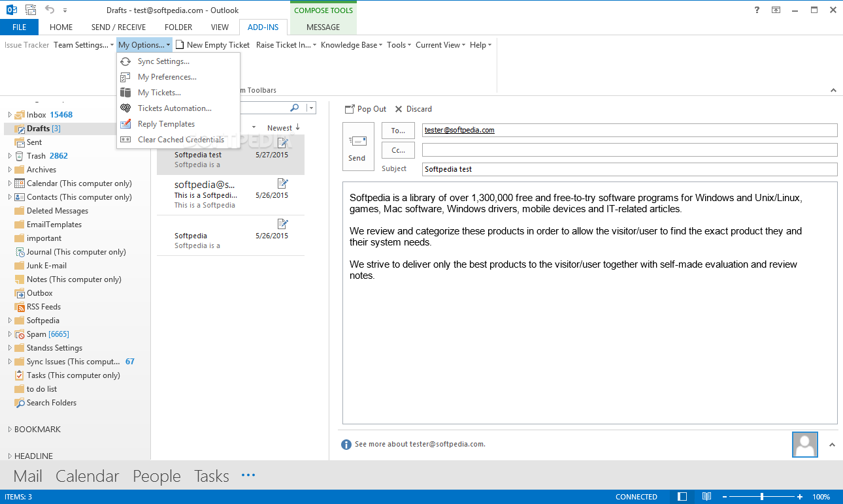Click the Send/Receive quick access icon
Viewport: 843px width, 504px height.
30,10
